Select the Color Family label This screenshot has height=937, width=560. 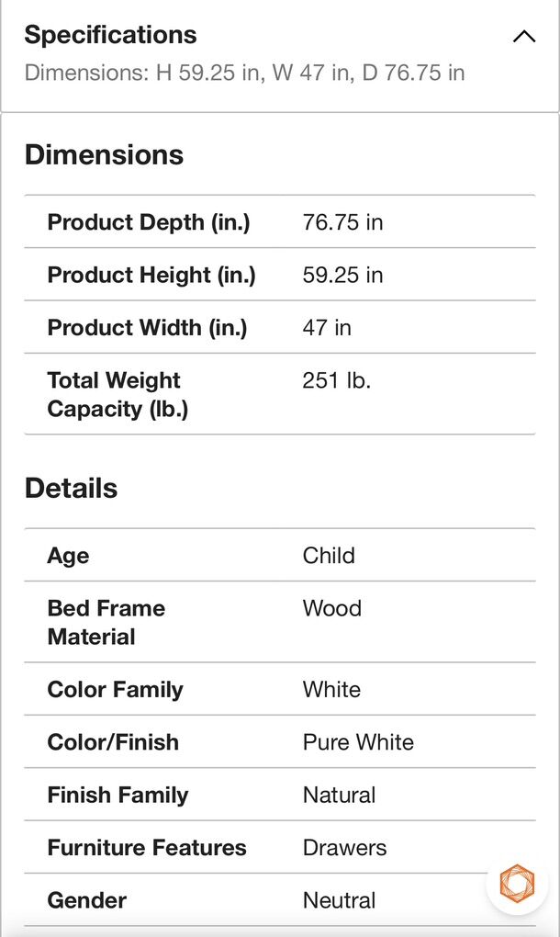coord(115,690)
